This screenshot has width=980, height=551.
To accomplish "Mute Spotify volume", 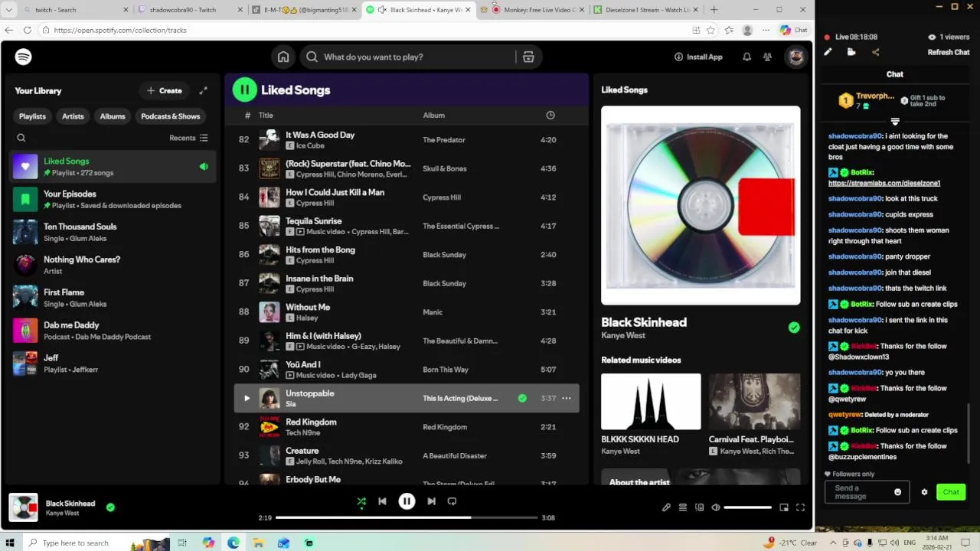I will point(716,507).
